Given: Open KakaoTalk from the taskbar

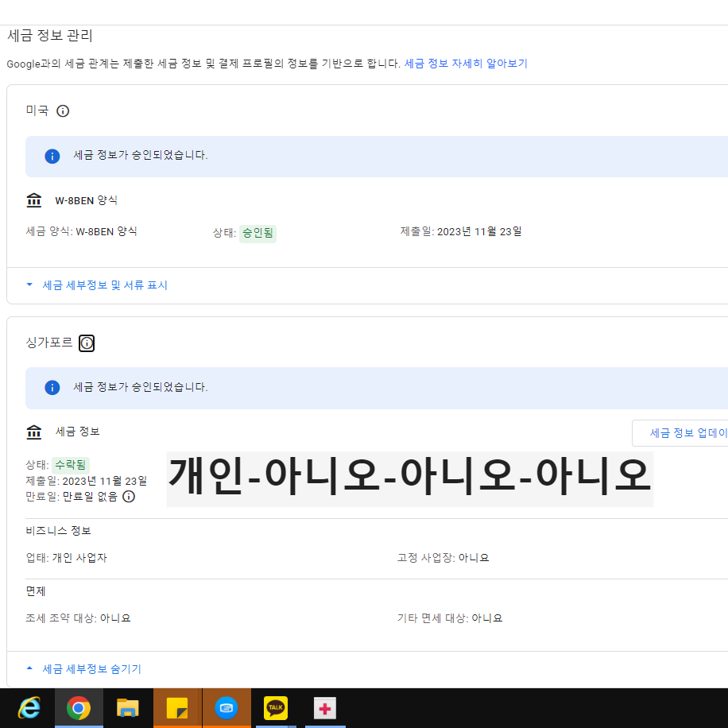Looking at the screenshot, I should (x=276, y=708).
